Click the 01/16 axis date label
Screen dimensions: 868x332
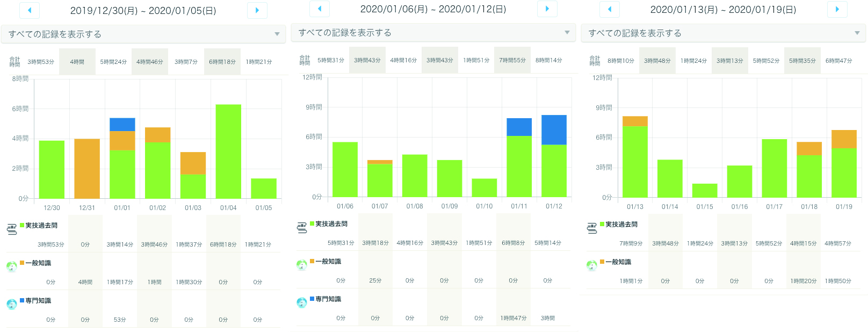(x=740, y=207)
